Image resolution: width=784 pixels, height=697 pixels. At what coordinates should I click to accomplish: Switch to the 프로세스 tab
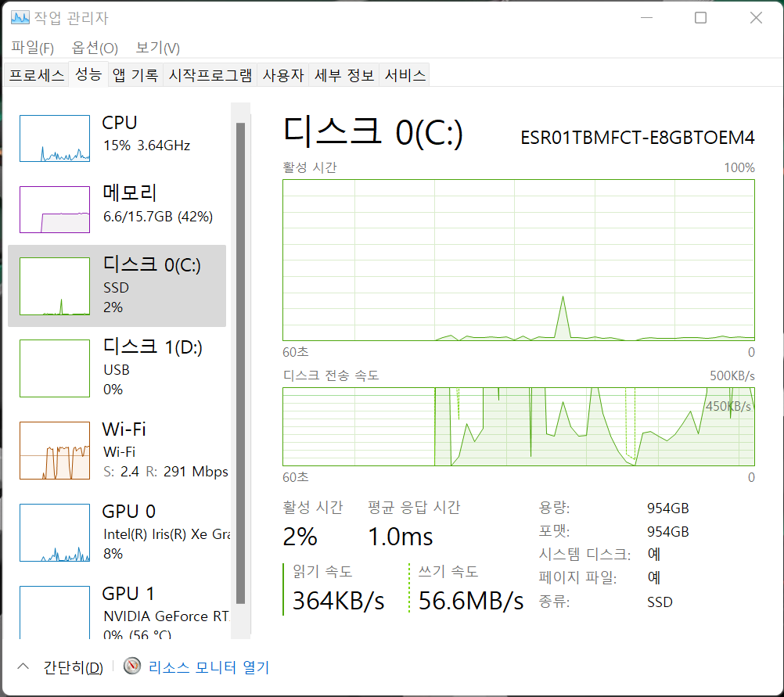point(36,75)
